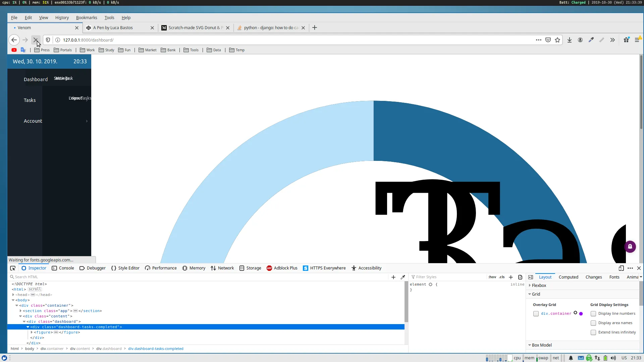This screenshot has height=362, width=644.
Task: Stop page loading with the X button
Action: pyautogui.click(x=36, y=40)
